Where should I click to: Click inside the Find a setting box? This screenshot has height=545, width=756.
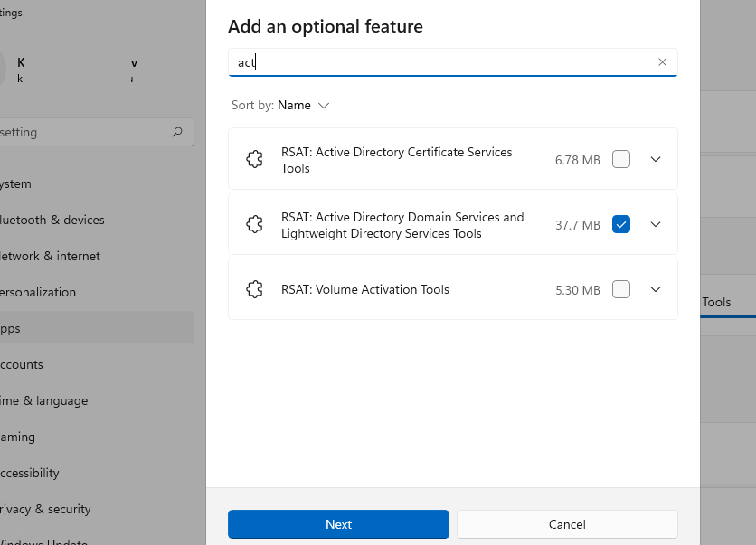point(81,132)
